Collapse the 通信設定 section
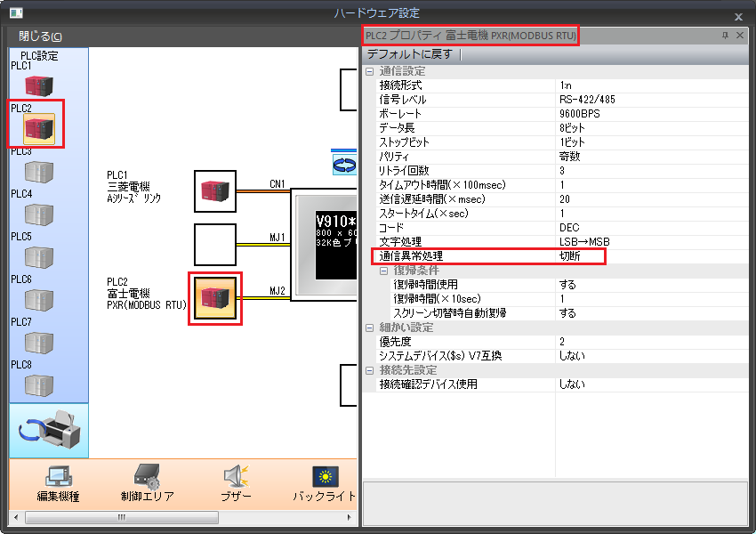 click(370, 71)
